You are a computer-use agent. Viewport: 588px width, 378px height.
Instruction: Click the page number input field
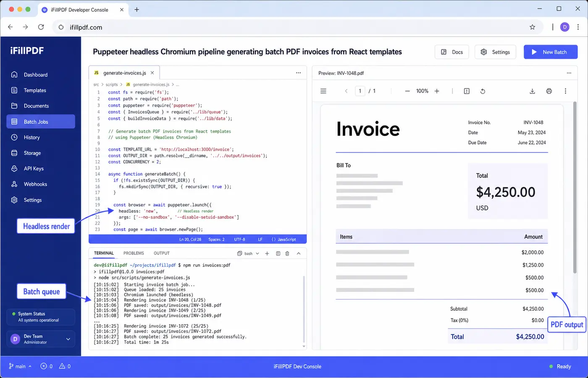pyautogui.click(x=360, y=91)
